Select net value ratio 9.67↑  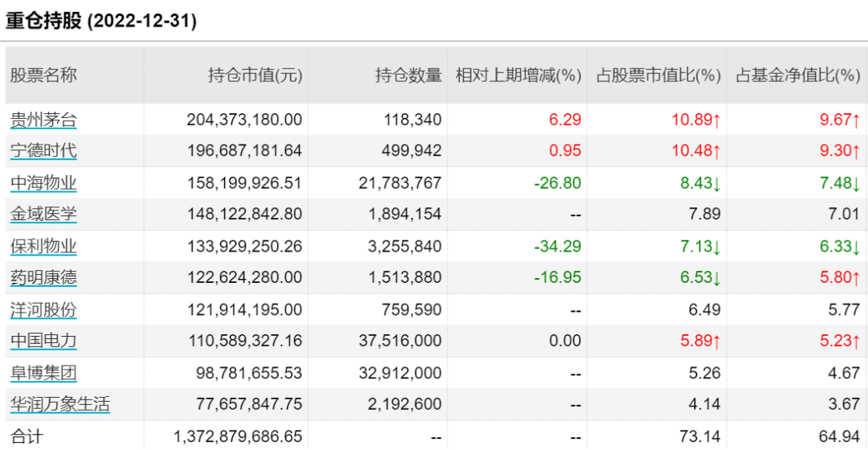pos(841,120)
